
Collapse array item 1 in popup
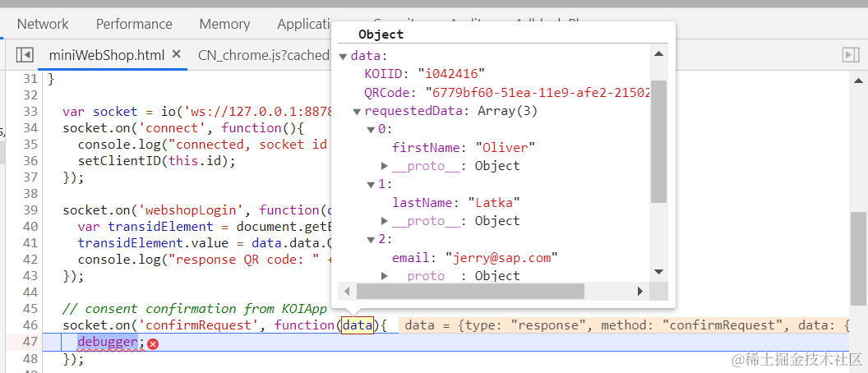pyautogui.click(x=371, y=185)
